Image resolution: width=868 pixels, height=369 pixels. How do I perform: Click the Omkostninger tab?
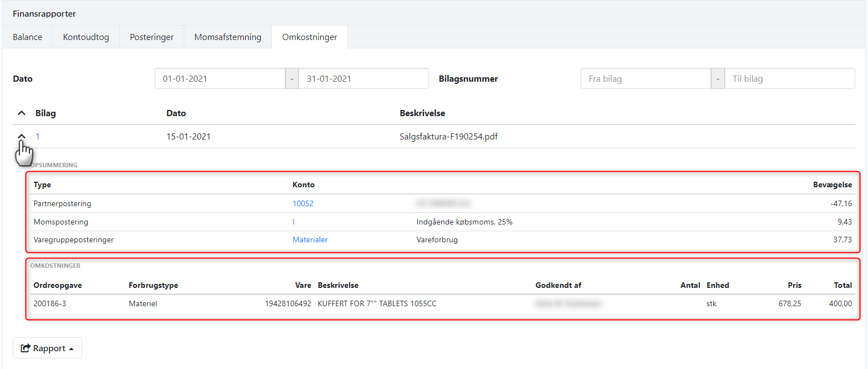tap(309, 37)
